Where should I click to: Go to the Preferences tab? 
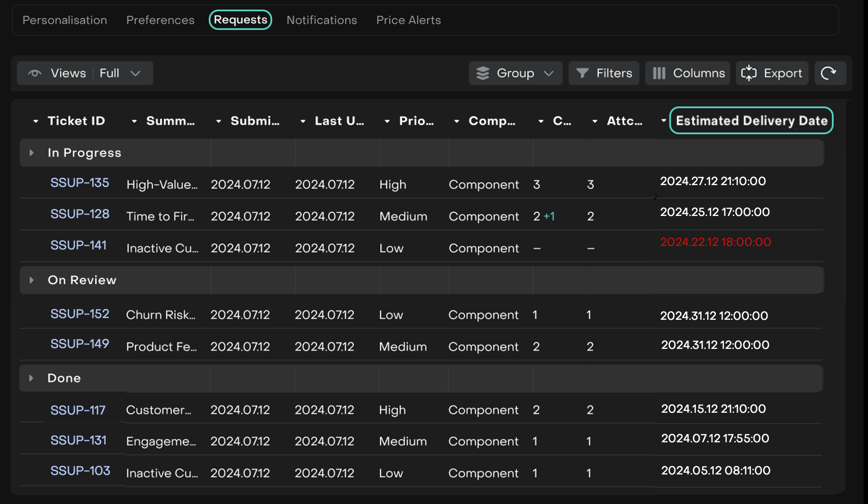point(160,20)
